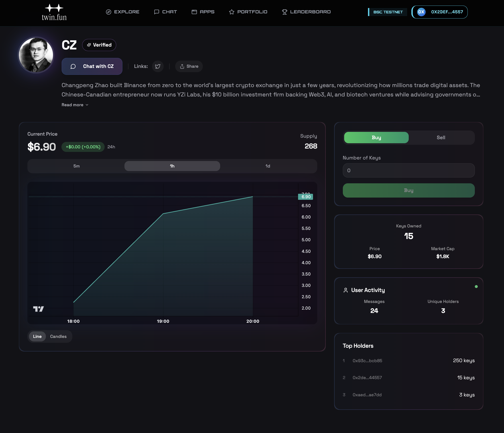Open Portfolio via the star icon
The image size is (504, 433).
click(x=232, y=12)
